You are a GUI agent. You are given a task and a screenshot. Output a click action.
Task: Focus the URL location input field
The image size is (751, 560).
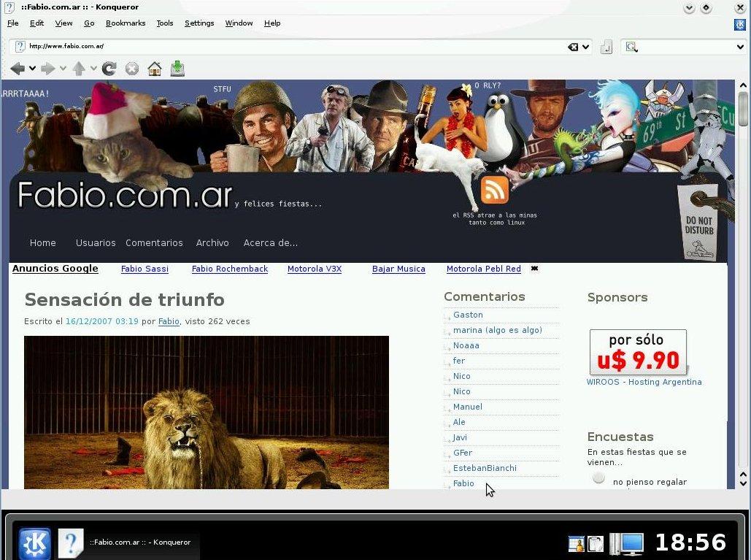297,47
